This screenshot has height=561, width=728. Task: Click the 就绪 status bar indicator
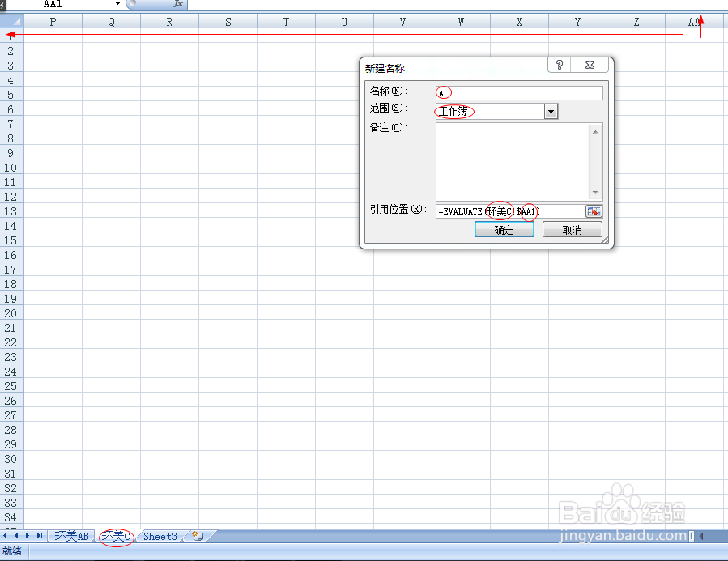pyautogui.click(x=12, y=551)
